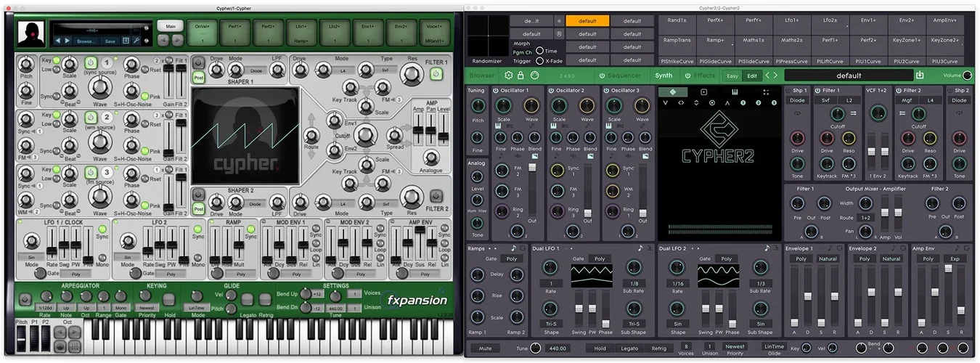Screen dimensions: 980x363
Task: Open Filter 2 L4 mode dropdown in Cypher2
Action: 930,101
